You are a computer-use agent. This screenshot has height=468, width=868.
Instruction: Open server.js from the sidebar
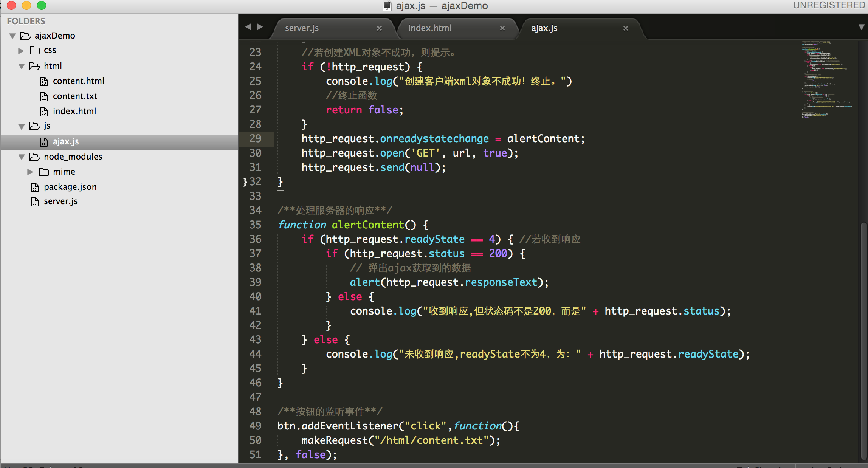pyautogui.click(x=60, y=201)
